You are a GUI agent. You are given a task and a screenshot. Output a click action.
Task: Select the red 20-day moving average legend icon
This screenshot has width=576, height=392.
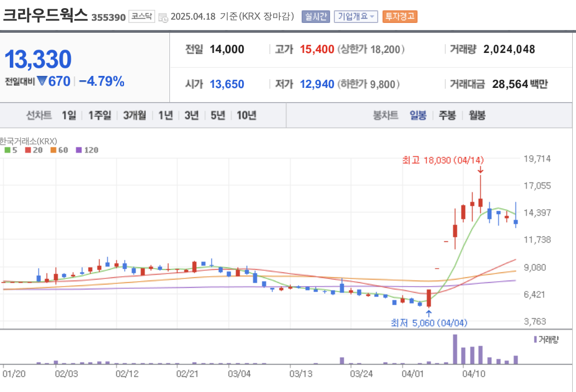coord(27,150)
